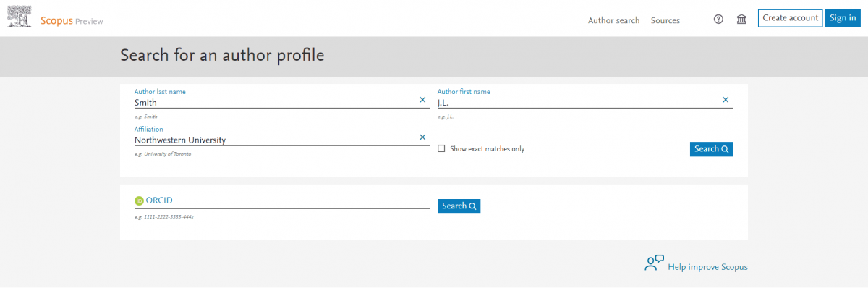
Task: Enable Show exact matches only checkbox
Action: coord(441,149)
